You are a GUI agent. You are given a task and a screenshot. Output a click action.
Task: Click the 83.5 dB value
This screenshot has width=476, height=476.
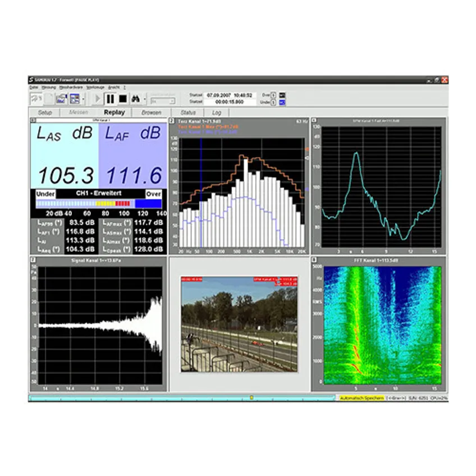(82, 222)
